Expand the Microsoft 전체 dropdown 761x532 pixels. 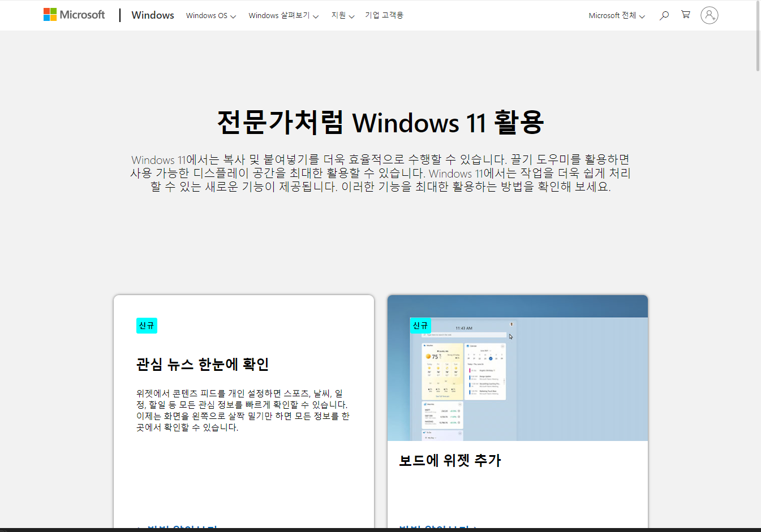click(x=617, y=16)
